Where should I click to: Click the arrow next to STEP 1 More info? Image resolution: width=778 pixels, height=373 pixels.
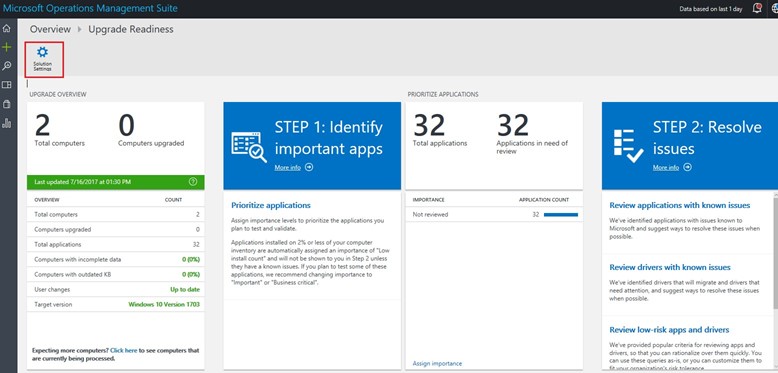point(309,168)
